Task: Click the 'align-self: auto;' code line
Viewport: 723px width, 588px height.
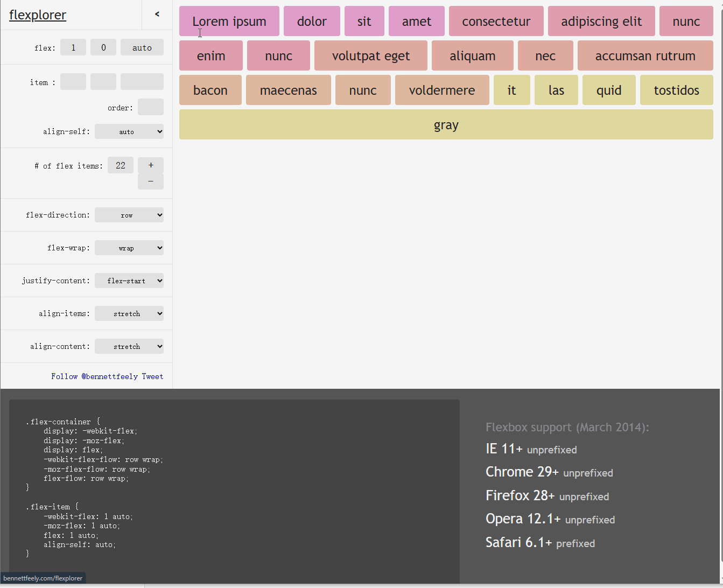Action: coord(80,544)
